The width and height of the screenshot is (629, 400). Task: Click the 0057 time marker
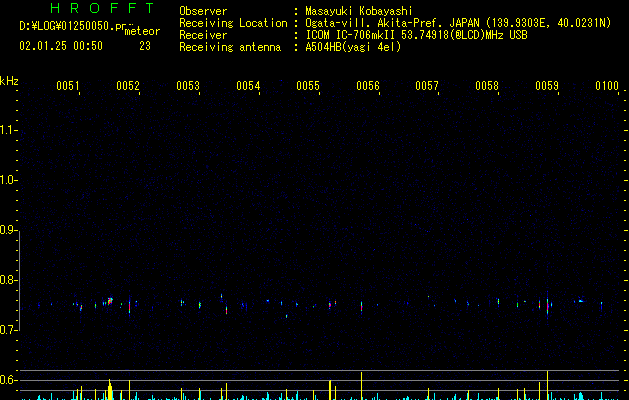click(427, 86)
